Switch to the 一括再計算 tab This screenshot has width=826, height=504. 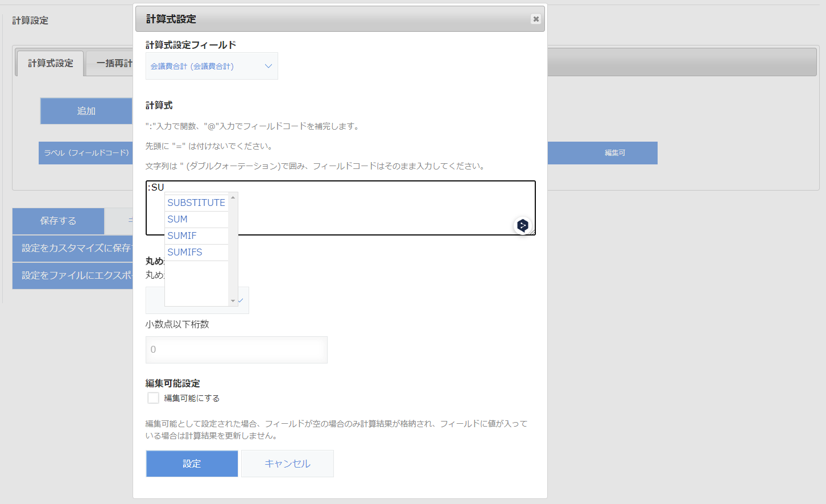111,64
